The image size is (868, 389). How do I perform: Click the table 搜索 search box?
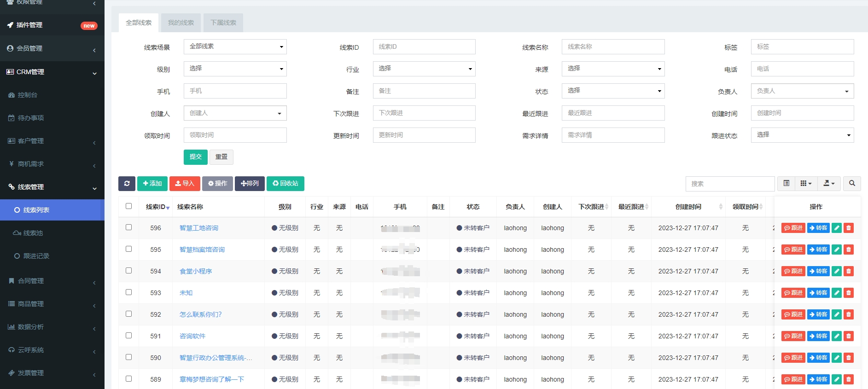[730, 184]
